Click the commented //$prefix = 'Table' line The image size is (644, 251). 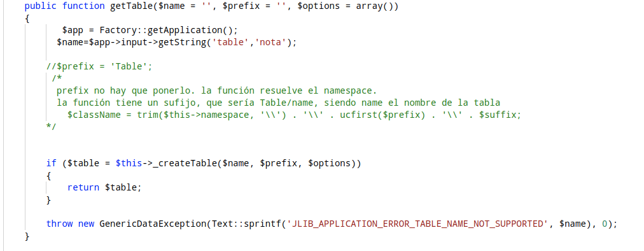pyautogui.click(x=99, y=67)
